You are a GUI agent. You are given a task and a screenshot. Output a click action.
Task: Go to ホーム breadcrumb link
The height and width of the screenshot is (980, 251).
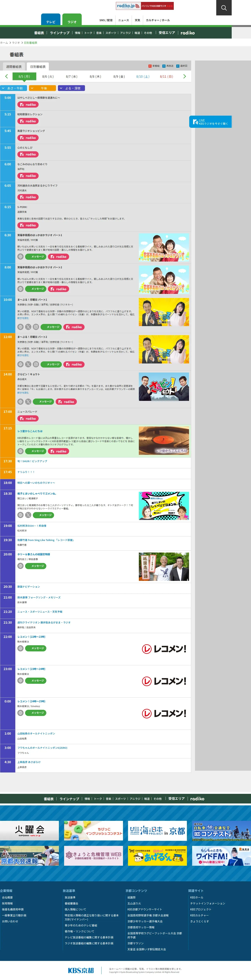tap(4, 43)
